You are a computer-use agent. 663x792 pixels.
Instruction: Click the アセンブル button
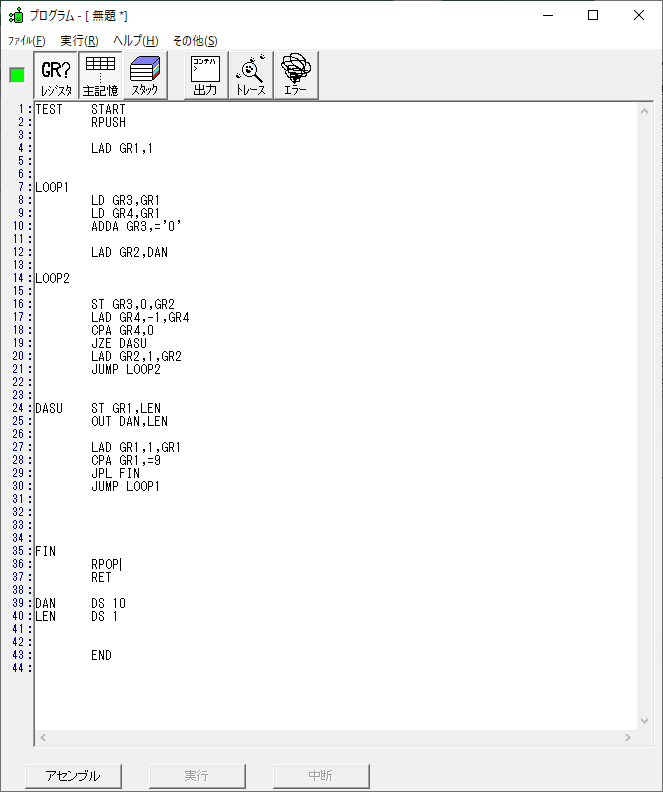pyautogui.click(x=73, y=775)
